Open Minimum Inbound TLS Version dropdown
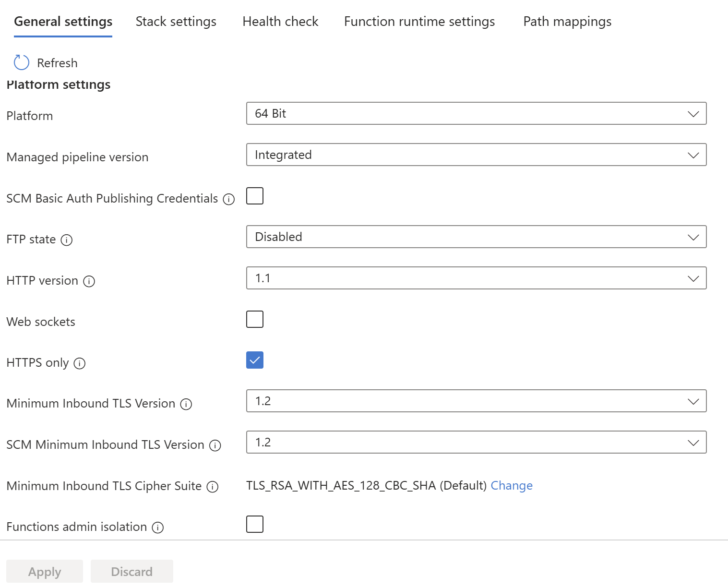The height and width of the screenshot is (588, 728). tap(476, 401)
